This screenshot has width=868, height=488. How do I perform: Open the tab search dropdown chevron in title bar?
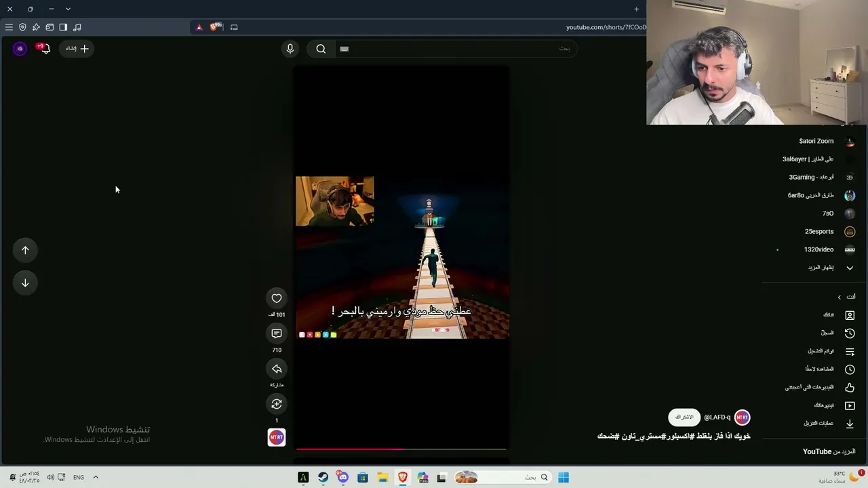(x=68, y=9)
